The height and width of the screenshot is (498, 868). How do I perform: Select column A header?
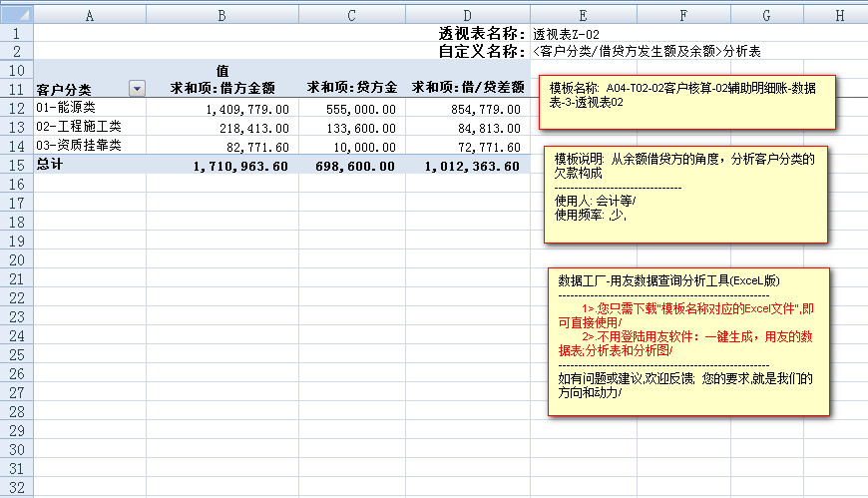pos(90,15)
